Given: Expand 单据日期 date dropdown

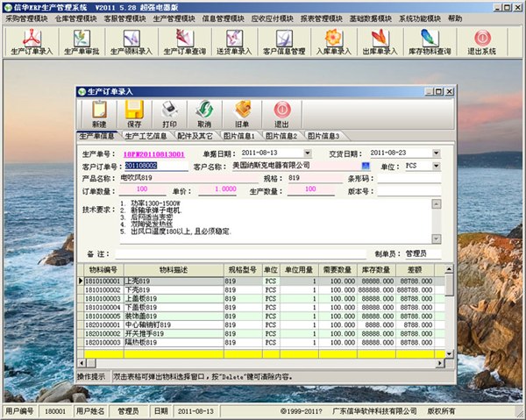Looking at the screenshot, I should click(308, 153).
